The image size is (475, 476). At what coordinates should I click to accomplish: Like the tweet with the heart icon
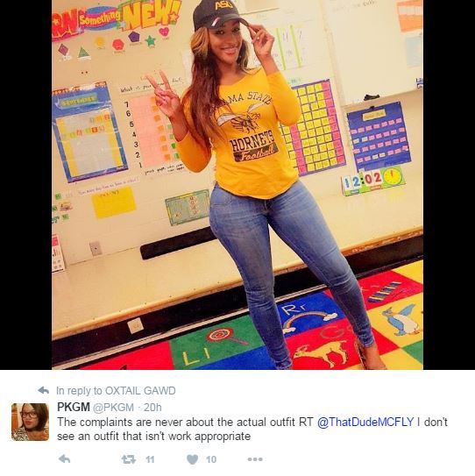pos(193,459)
